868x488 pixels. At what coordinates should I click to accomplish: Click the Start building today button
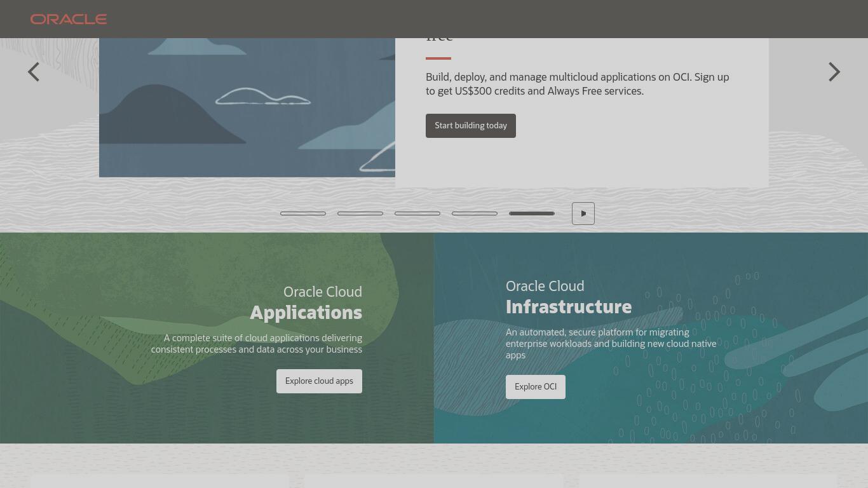pyautogui.click(x=471, y=126)
